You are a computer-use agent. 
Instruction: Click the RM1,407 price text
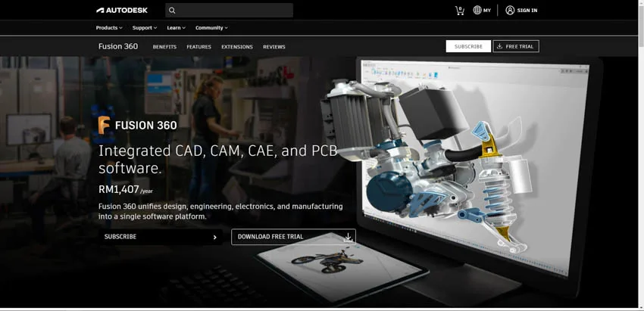(x=119, y=189)
